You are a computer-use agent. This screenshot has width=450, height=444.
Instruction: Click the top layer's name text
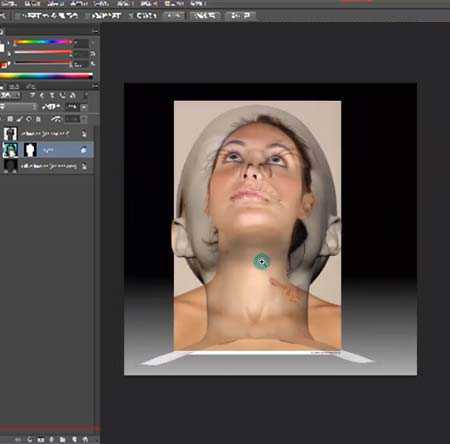pyautogui.click(x=45, y=133)
